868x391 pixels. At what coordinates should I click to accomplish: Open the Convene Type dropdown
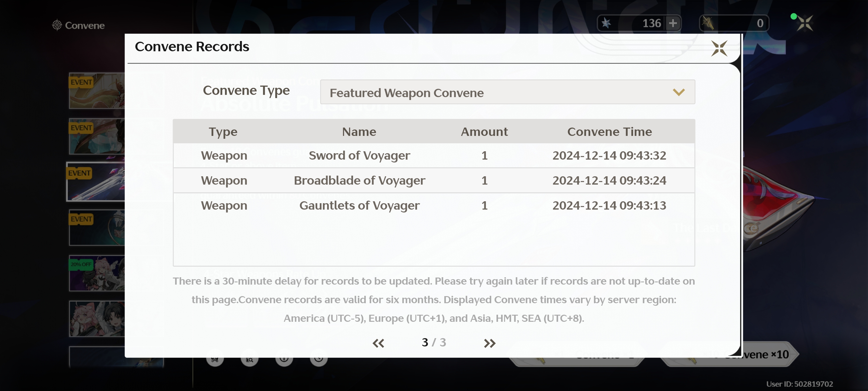508,92
